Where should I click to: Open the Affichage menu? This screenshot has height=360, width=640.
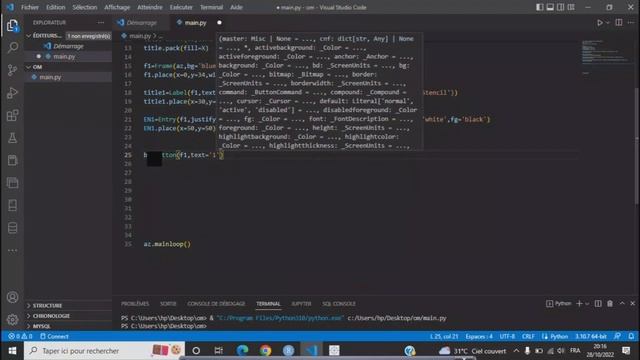coord(117,7)
